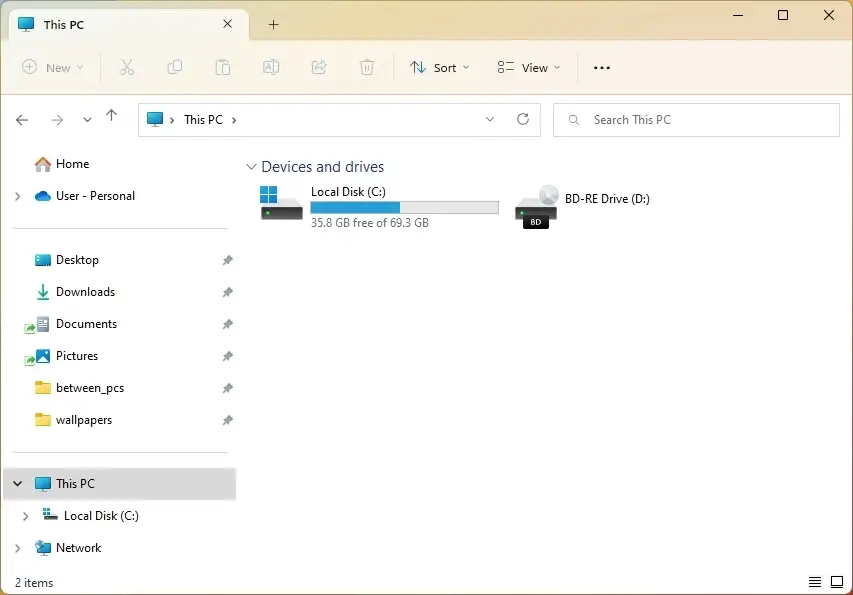
Task: Click the Delete trash icon
Action: click(x=366, y=67)
